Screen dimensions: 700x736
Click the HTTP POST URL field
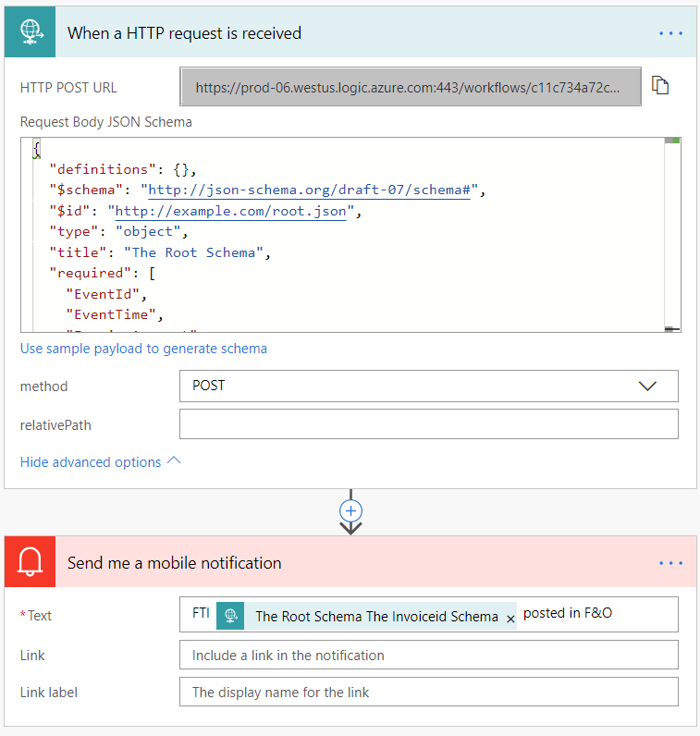(x=411, y=87)
